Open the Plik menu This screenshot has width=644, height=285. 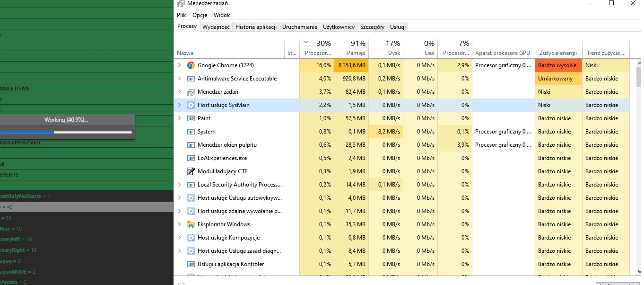(182, 15)
